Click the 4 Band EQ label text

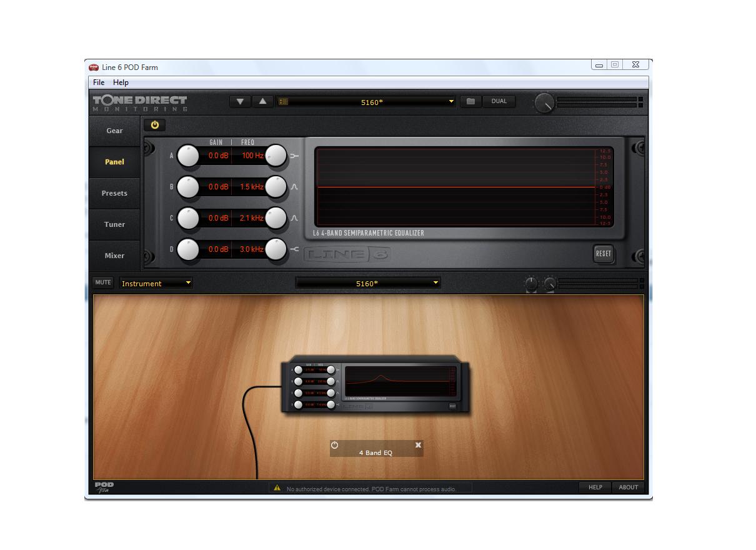point(376,452)
